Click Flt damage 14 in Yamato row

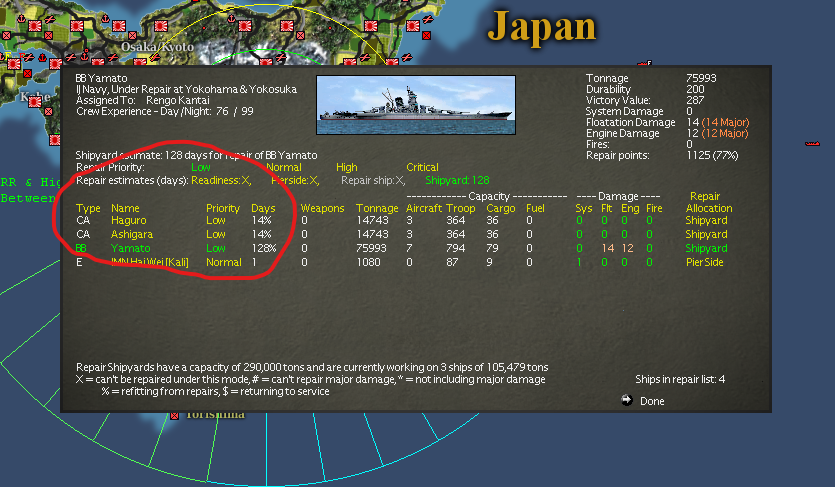tap(608, 248)
